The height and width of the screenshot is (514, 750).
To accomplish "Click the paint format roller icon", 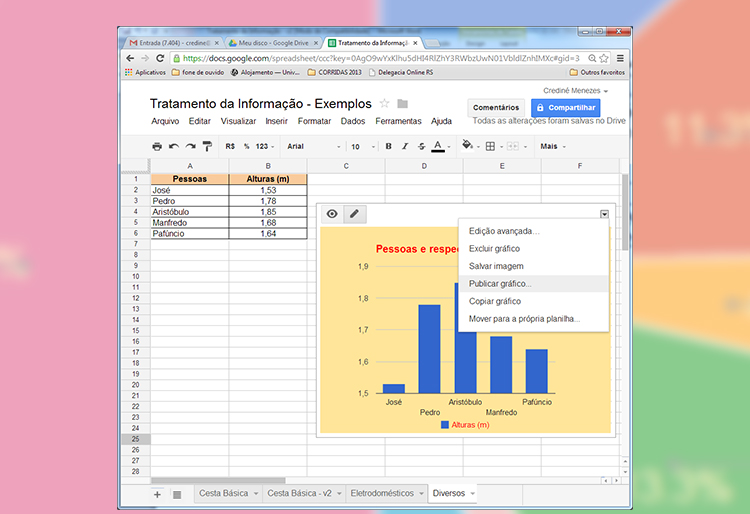I will [x=207, y=146].
